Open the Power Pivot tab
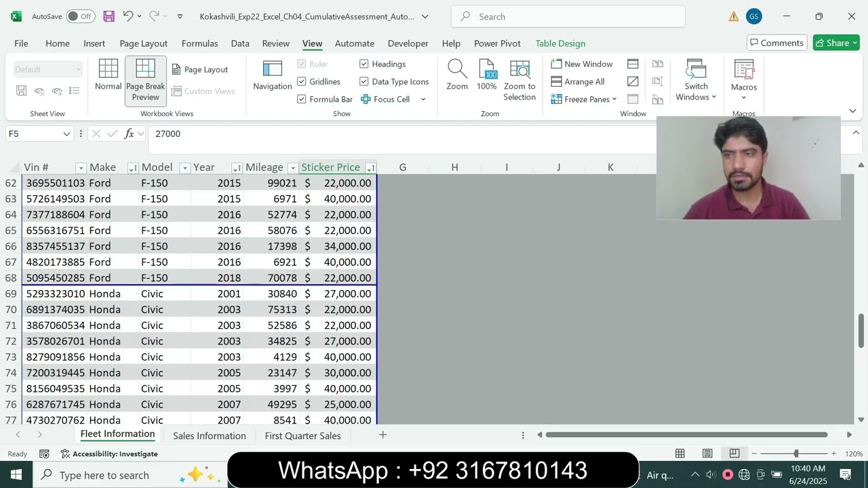The image size is (868, 488). (x=497, y=43)
